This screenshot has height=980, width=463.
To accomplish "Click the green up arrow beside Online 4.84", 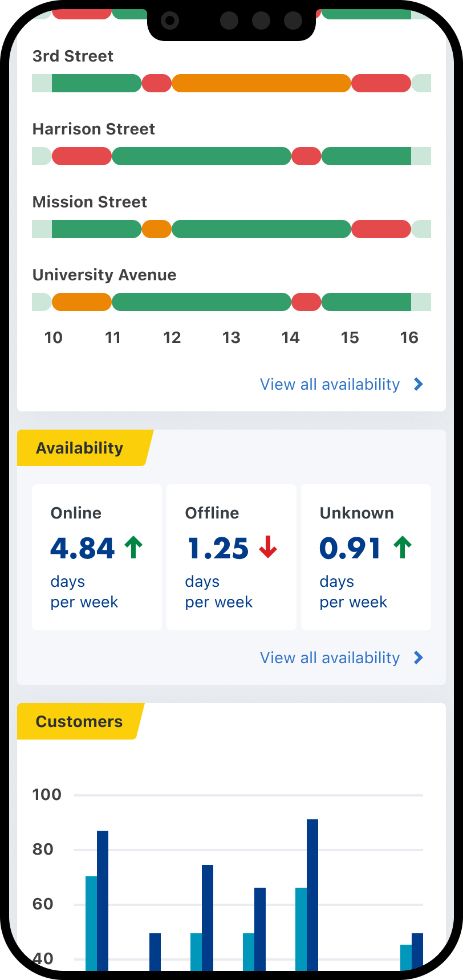I will tap(133, 548).
